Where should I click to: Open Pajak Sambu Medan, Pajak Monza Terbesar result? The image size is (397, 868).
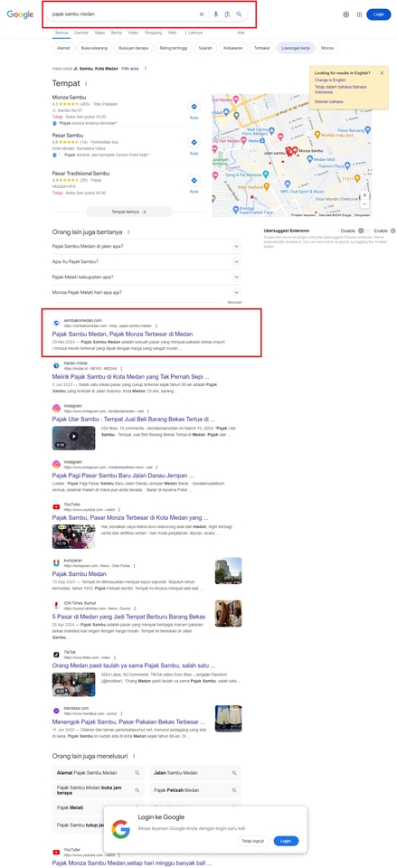pos(122,334)
